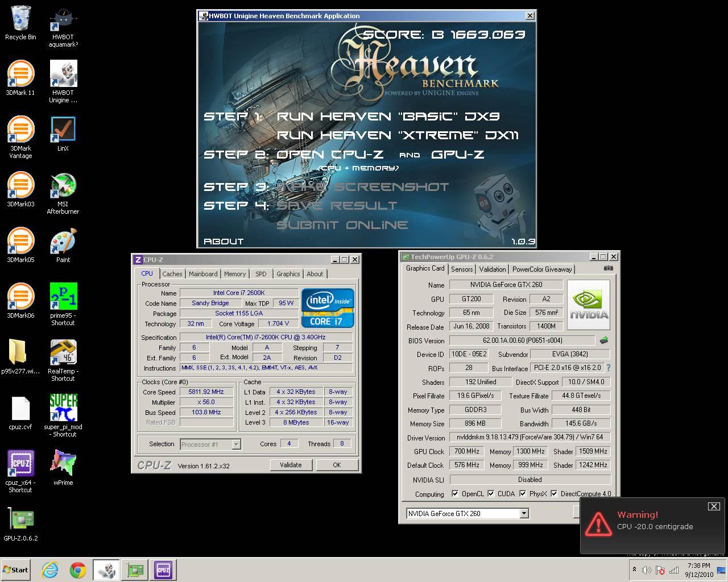Click the GPU Name field NVIDIA GeForce GTX 260

(506, 285)
